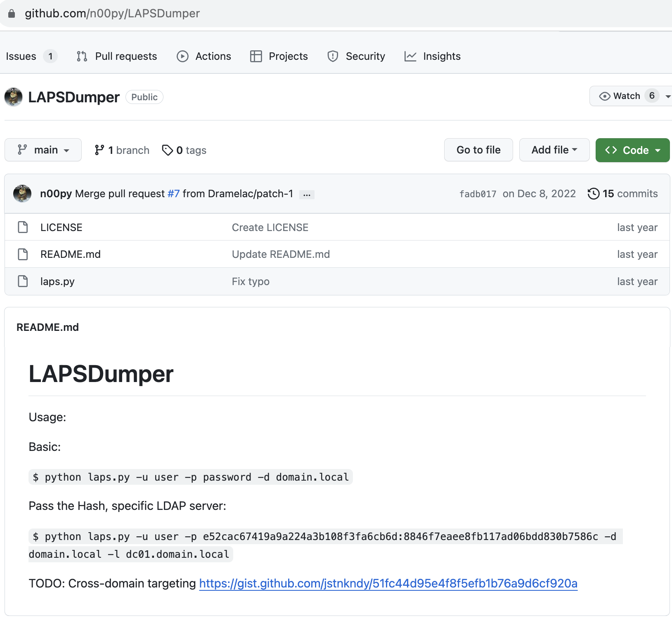
Task: Expand commit message with ellipsis button
Action: (x=307, y=194)
